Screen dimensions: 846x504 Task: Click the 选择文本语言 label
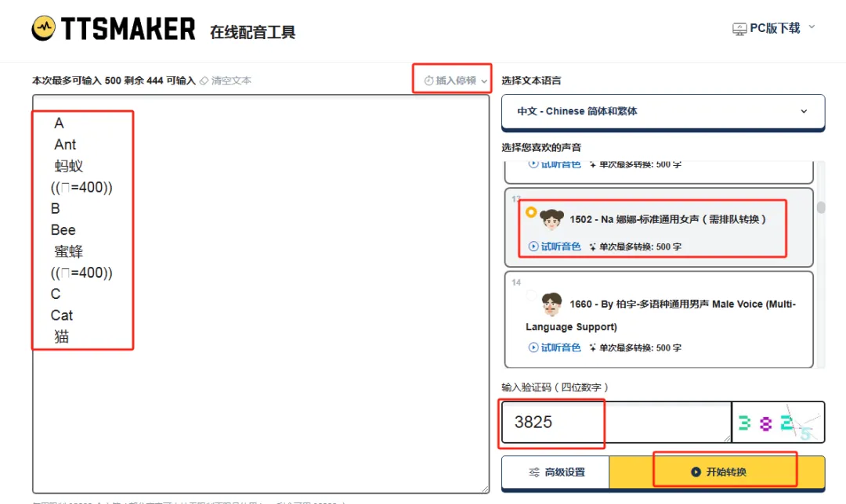(531, 81)
